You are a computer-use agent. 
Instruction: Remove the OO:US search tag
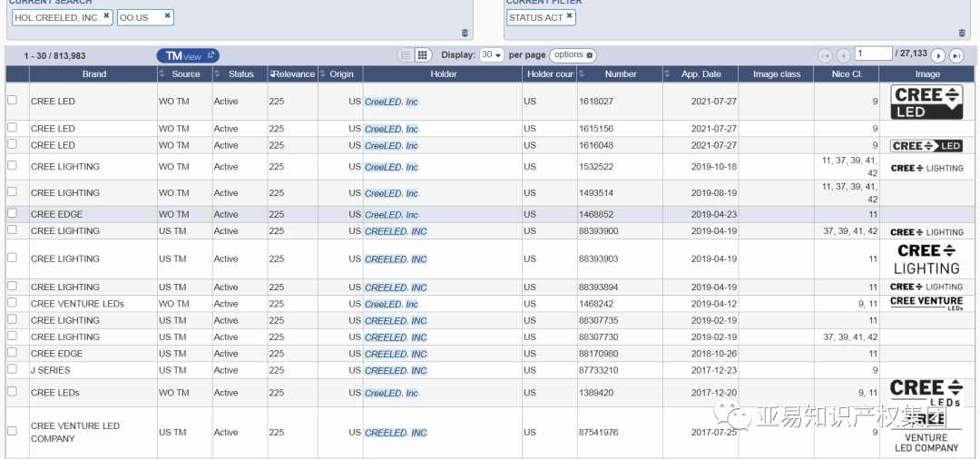point(168,16)
